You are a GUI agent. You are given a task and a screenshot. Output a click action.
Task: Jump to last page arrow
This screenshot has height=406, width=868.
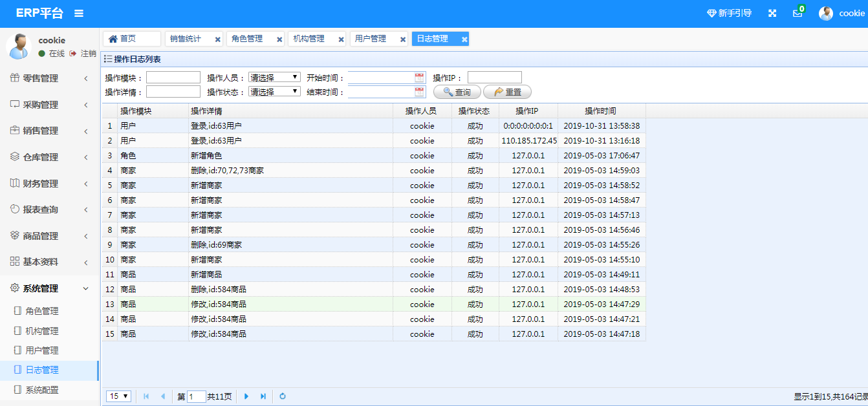pyautogui.click(x=263, y=396)
